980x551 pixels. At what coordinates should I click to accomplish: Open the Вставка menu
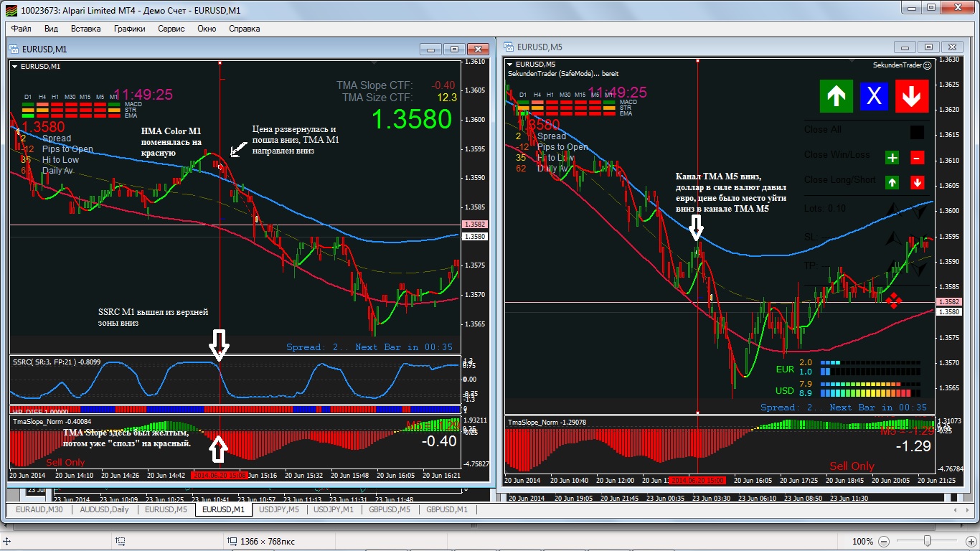pyautogui.click(x=86, y=29)
